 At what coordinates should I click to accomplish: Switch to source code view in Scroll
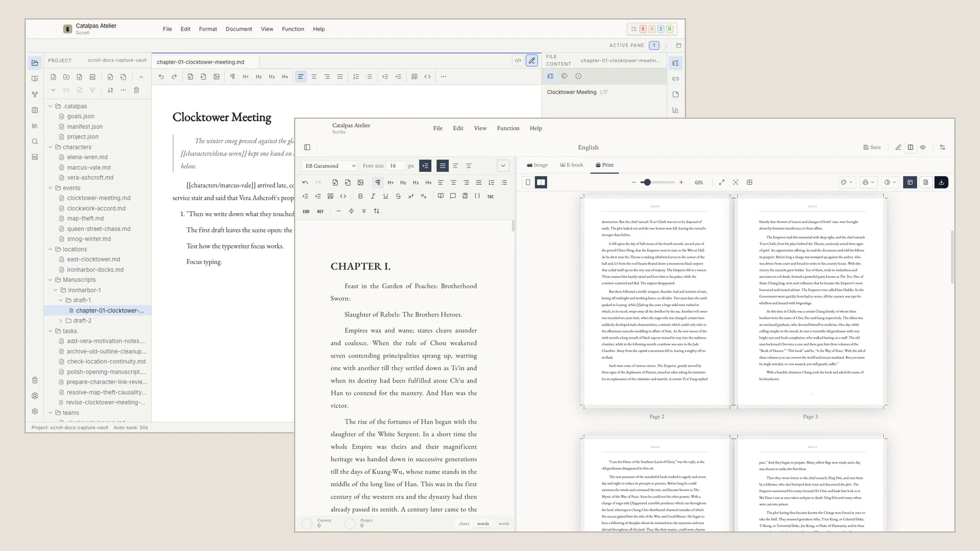coord(518,61)
